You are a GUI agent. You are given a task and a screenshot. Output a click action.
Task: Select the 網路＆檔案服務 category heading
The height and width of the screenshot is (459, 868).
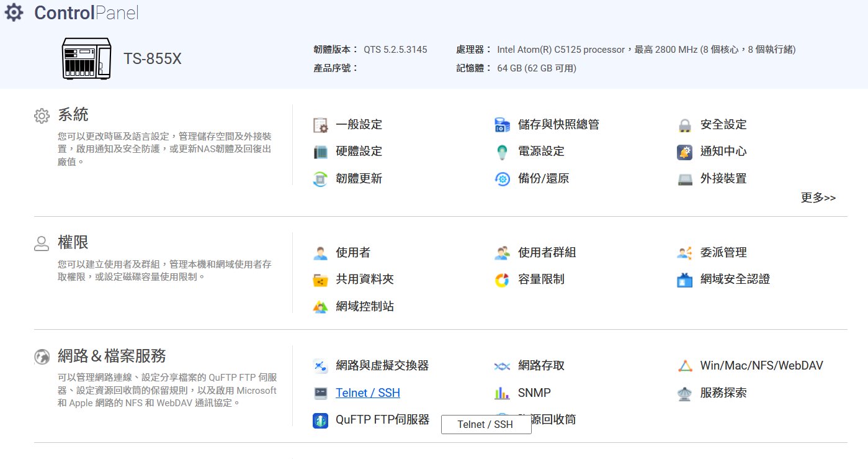112,357
